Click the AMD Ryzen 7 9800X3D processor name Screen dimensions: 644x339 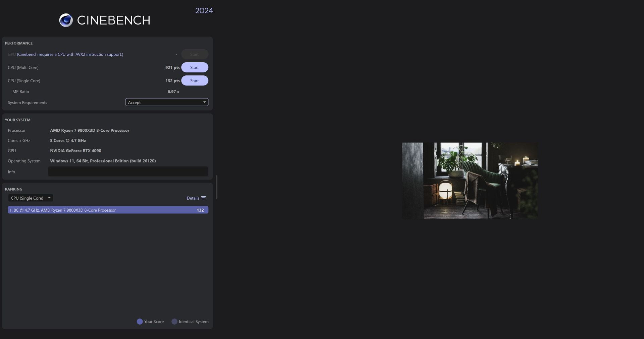pos(90,130)
